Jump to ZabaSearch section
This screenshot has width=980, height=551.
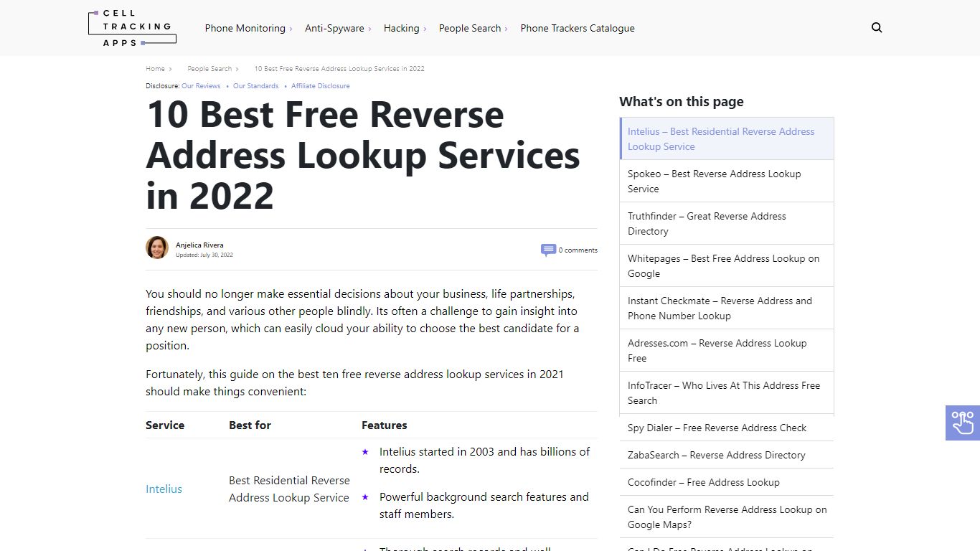(727, 455)
